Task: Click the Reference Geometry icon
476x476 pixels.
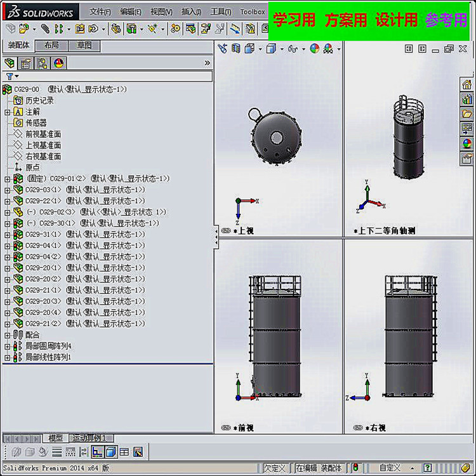Action: pyautogui.click(x=153, y=29)
